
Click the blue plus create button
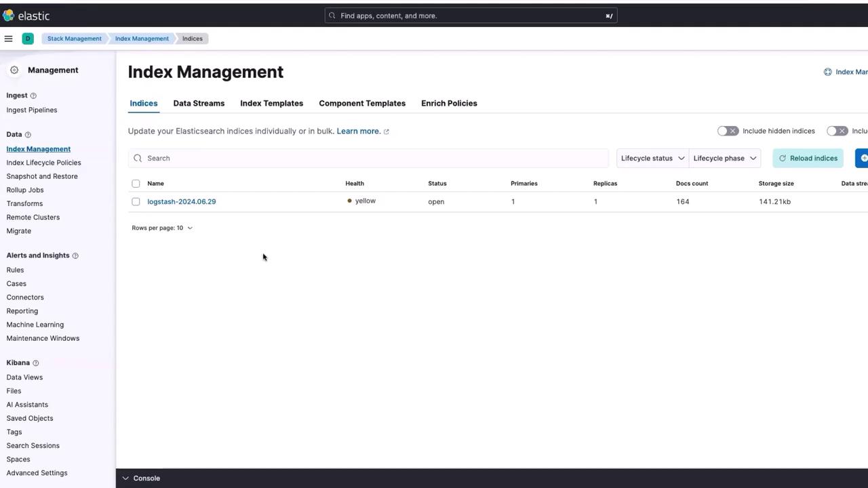coord(862,158)
